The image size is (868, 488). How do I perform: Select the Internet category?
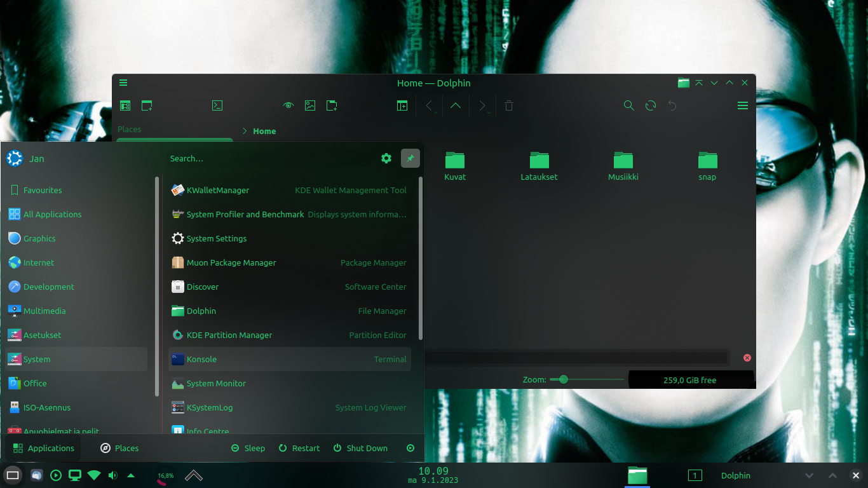[x=76, y=262]
